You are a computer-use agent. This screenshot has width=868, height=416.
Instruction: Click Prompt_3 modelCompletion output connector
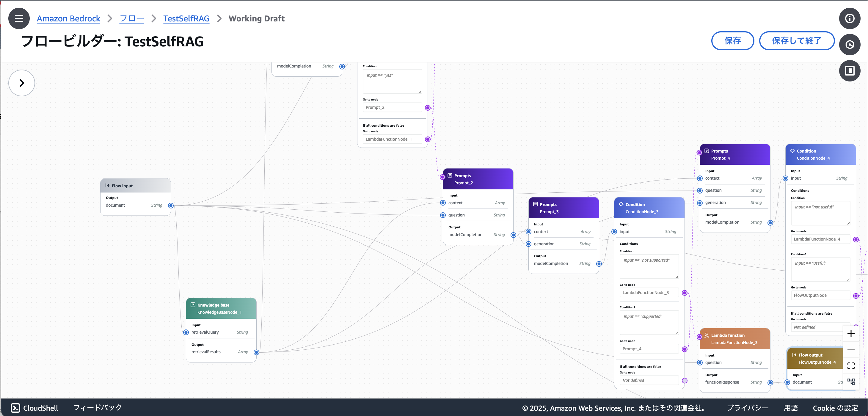(599, 264)
